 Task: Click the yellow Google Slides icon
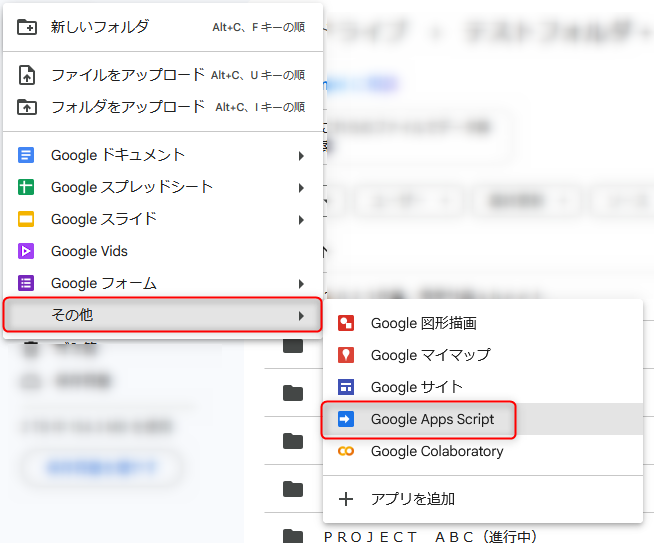(x=26, y=219)
